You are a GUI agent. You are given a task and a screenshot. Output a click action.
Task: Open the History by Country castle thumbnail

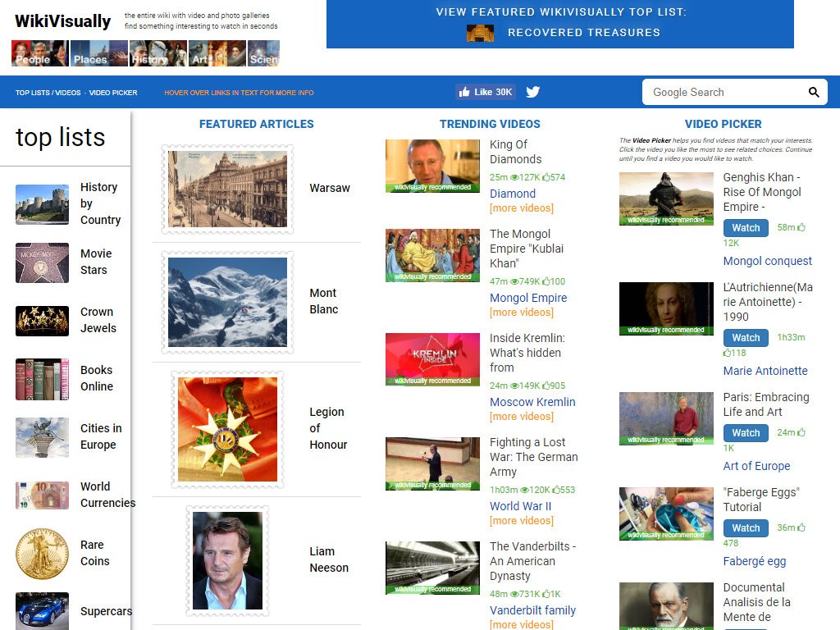pos(43,204)
